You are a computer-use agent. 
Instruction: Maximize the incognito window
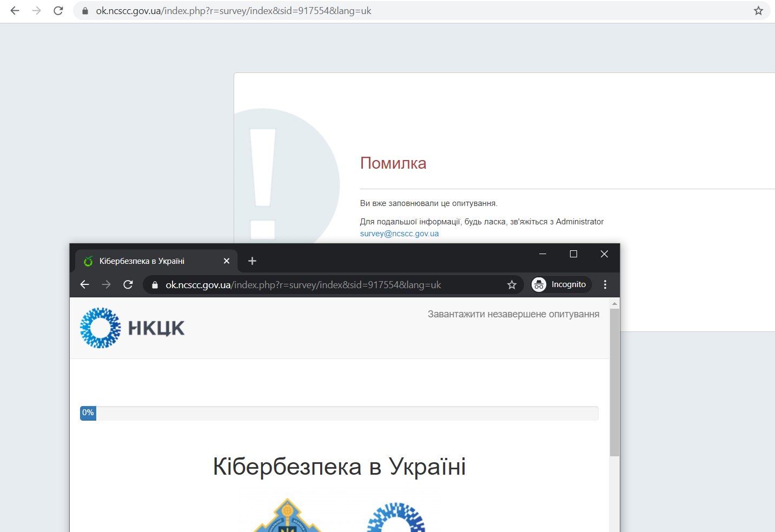click(574, 254)
